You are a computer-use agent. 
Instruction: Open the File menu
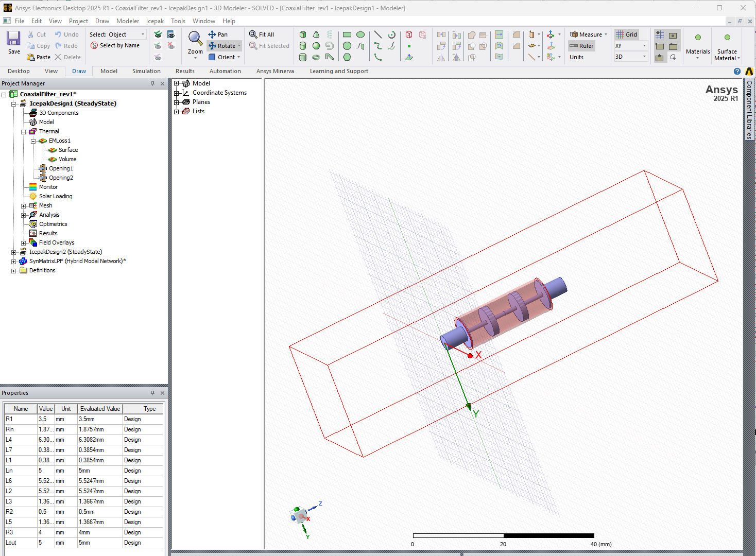[x=20, y=21]
